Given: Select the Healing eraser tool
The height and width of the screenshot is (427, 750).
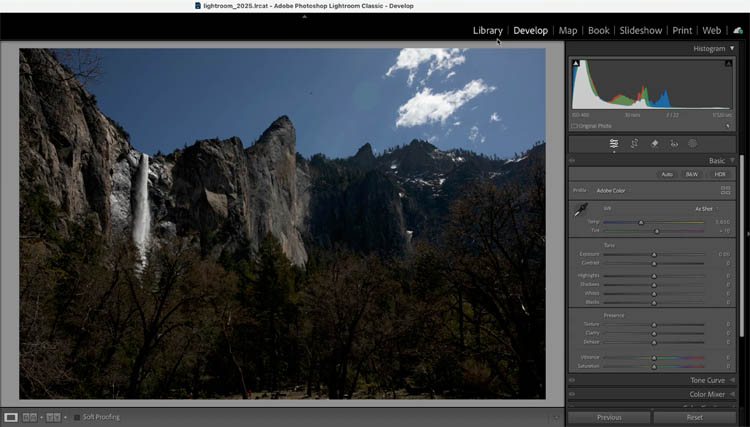Looking at the screenshot, I should [x=654, y=144].
